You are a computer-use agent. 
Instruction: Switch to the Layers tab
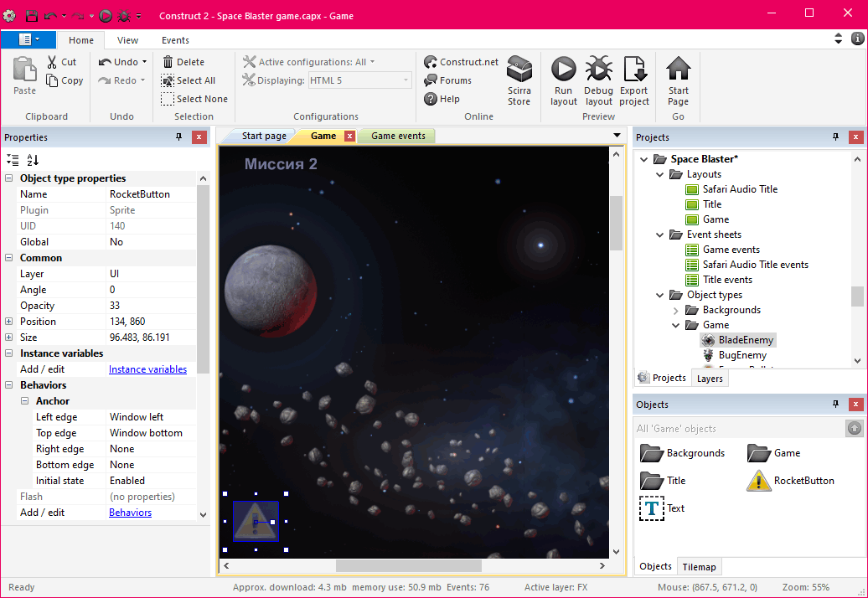point(710,379)
